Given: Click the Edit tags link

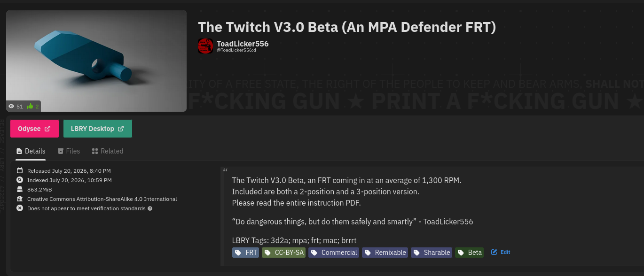Looking at the screenshot, I should click(x=501, y=253).
